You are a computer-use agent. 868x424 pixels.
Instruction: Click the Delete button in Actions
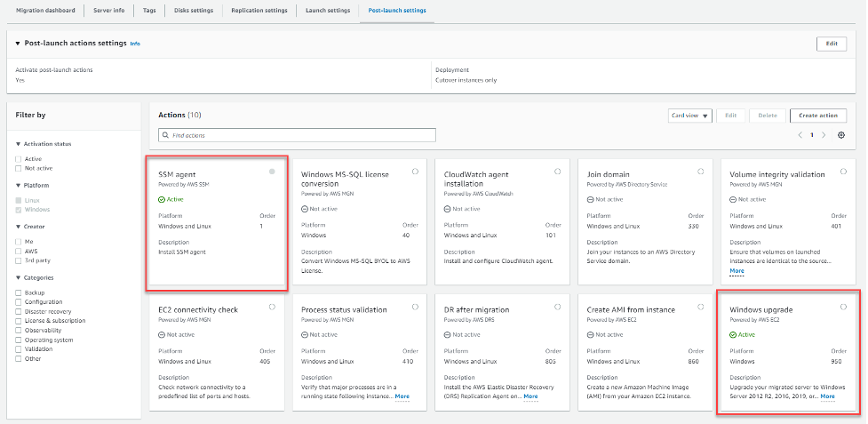click(x=768, y=116)
